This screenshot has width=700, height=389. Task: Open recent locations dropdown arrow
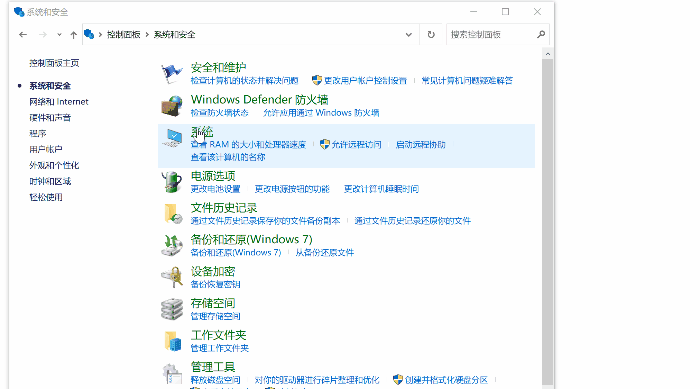coord(59,34)
